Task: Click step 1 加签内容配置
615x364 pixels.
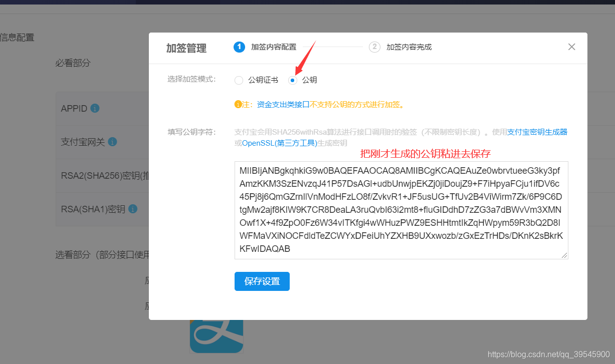Action: click(x=265, y=47)
